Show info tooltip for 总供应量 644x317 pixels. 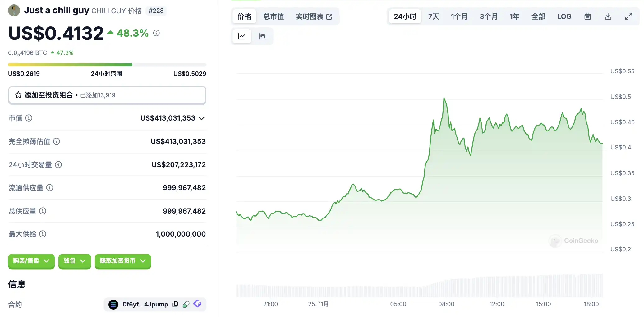click(43, 211)
